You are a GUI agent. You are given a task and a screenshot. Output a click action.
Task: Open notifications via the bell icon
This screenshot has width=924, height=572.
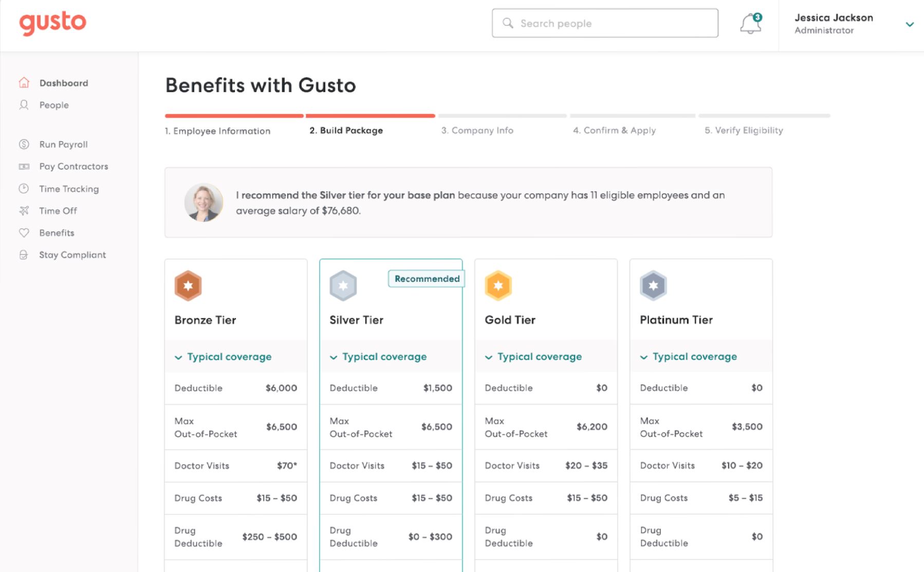coord(750,23)
